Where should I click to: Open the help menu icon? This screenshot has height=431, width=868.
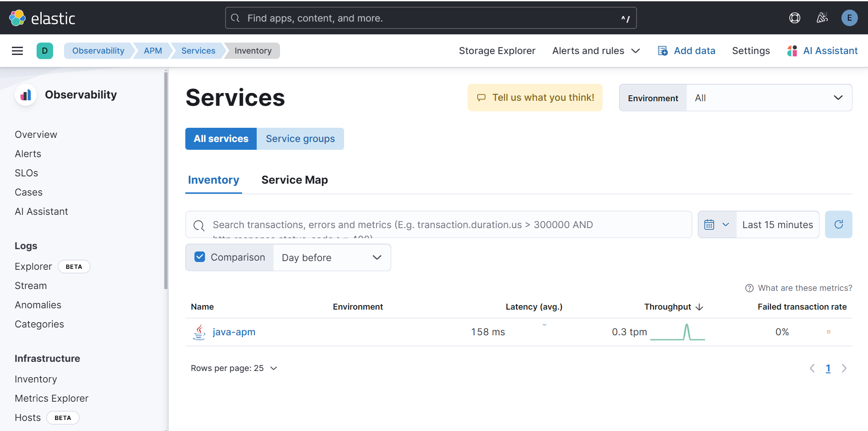(795, 18)
